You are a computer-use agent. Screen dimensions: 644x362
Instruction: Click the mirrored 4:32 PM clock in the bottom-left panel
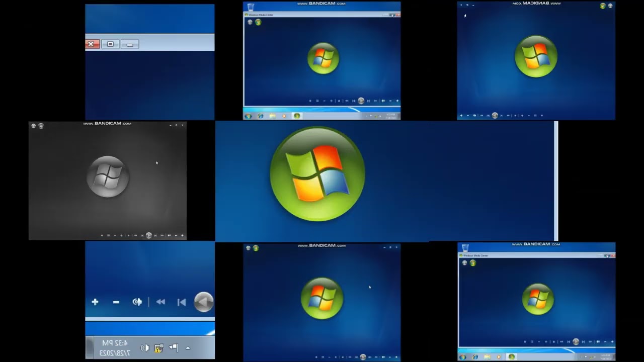click(x=115, y=343)
